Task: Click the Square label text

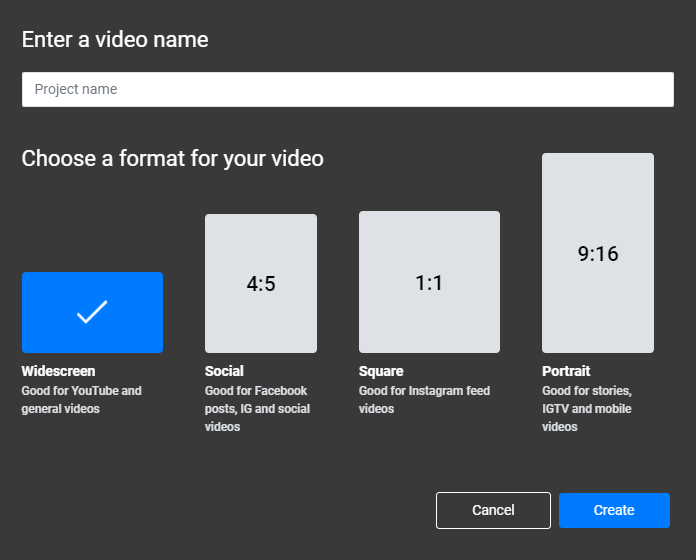Action: point(381,371)
